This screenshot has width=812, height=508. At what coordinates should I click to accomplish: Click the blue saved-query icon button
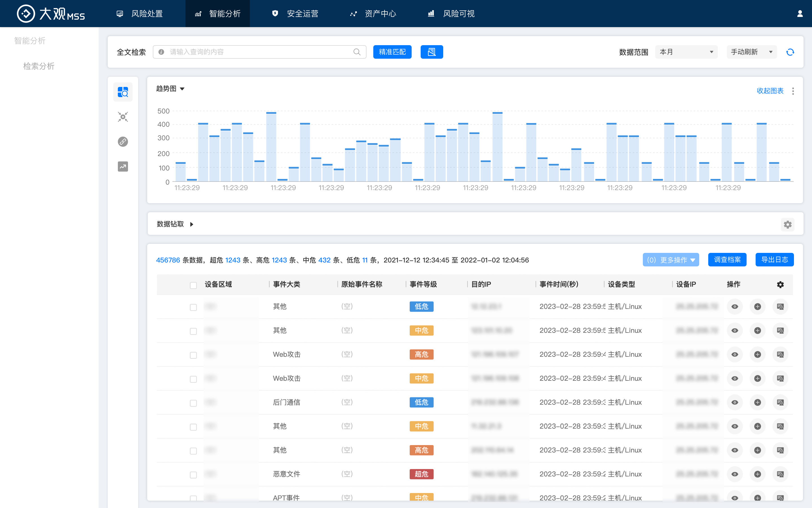431,52
